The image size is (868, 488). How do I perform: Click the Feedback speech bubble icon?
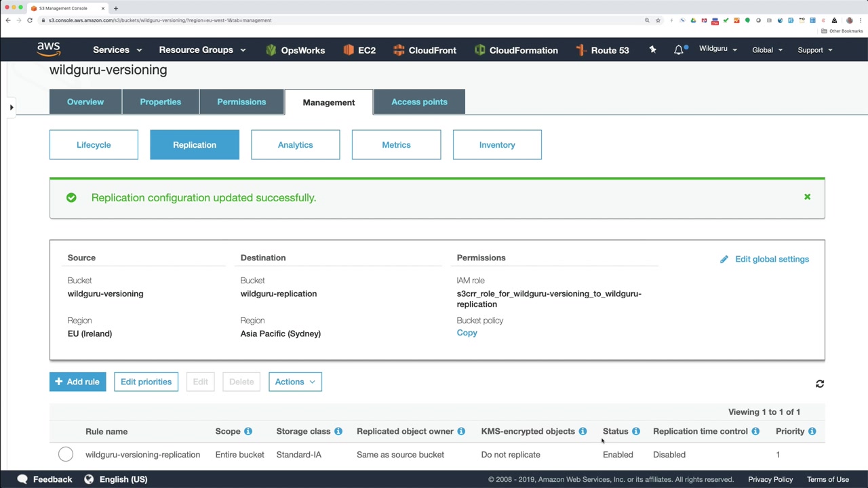[x=22, y=479]
